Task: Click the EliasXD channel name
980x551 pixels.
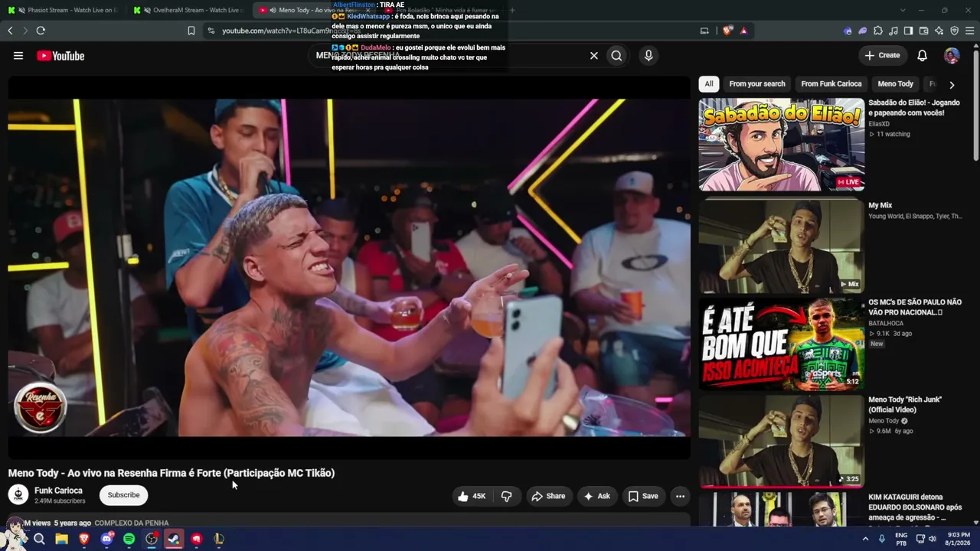Action: (879, 124)
